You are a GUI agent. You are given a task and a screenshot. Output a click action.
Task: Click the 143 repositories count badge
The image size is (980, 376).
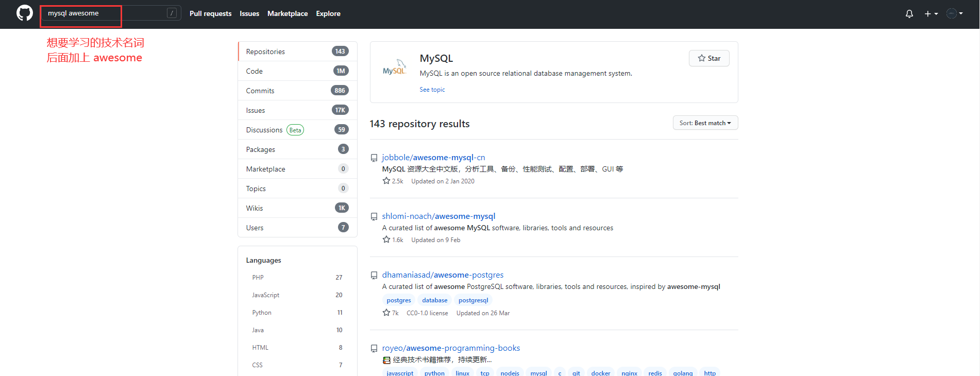point(340,52)
